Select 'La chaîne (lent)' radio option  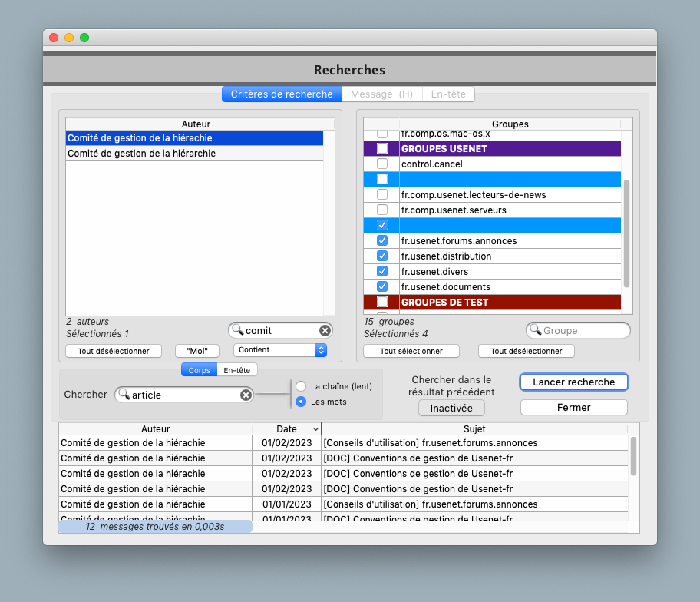pyautogui.click(x=302, y=386)
